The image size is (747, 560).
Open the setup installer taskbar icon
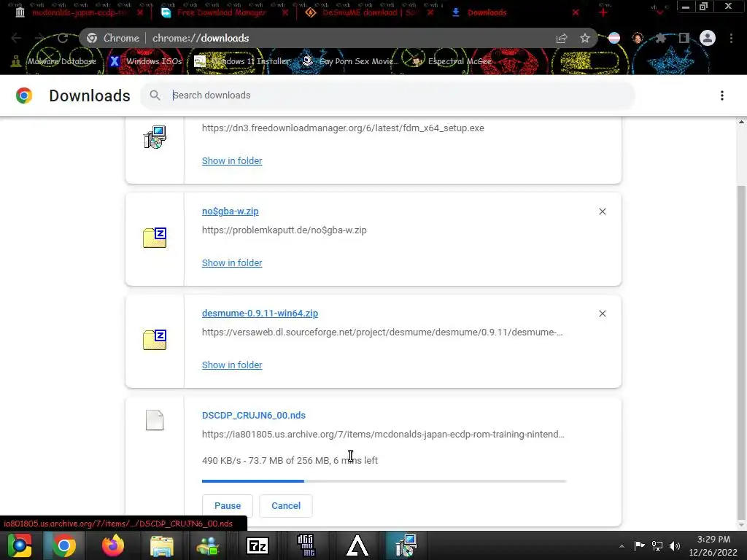pos(406,545)
